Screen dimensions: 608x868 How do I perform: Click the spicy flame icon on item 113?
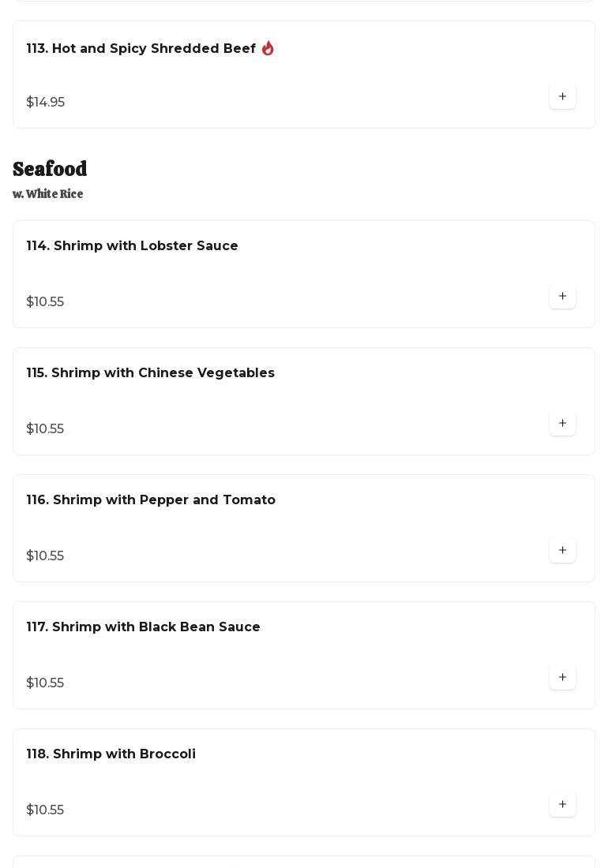click(x=268, y=49)
